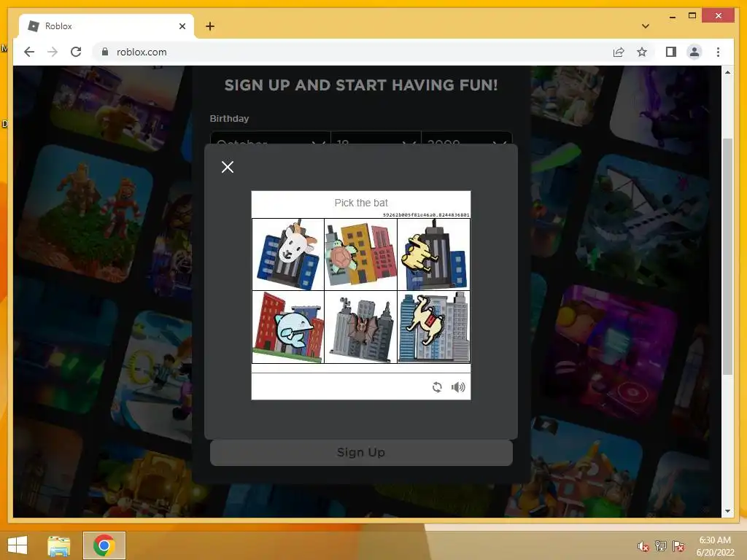The height and width of the screenshot is (560, 747).
Task: Open Action Center flag icon
Action: pyautogui.click(x=678, y=546)
